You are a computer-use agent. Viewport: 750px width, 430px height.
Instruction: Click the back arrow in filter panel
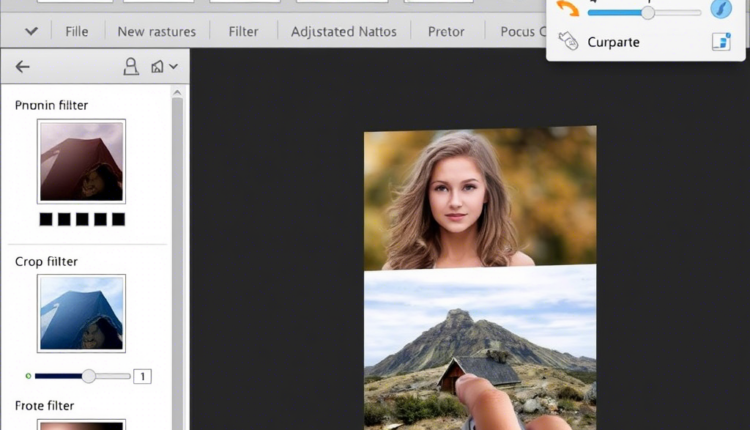tap(22, 67)
